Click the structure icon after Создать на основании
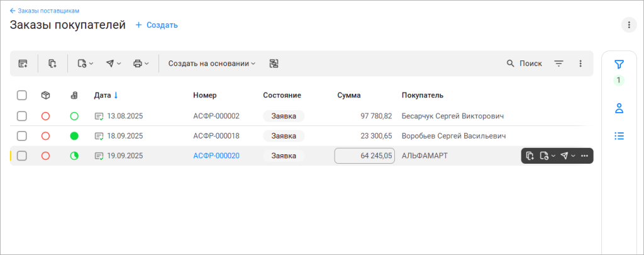 tap(274, 64)
